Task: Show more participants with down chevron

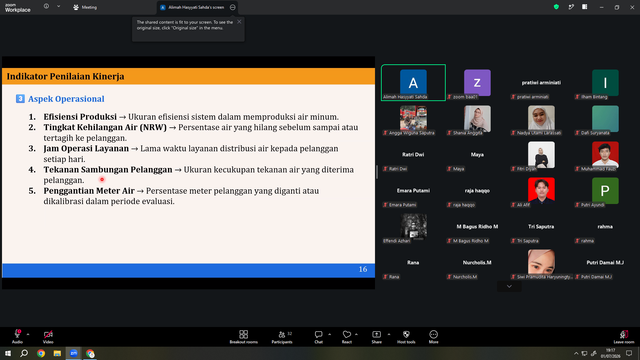Action: [x=509, y=287]
